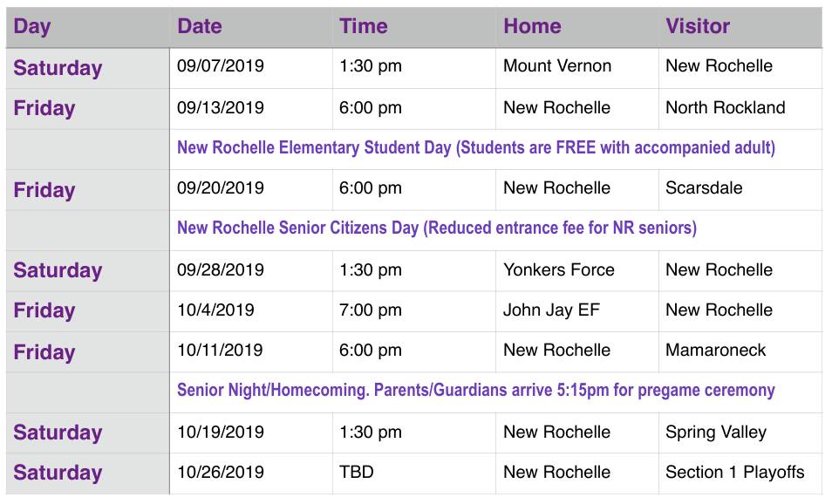Click the Day column header
Screen dimensions: 832x504
[87, 27]
